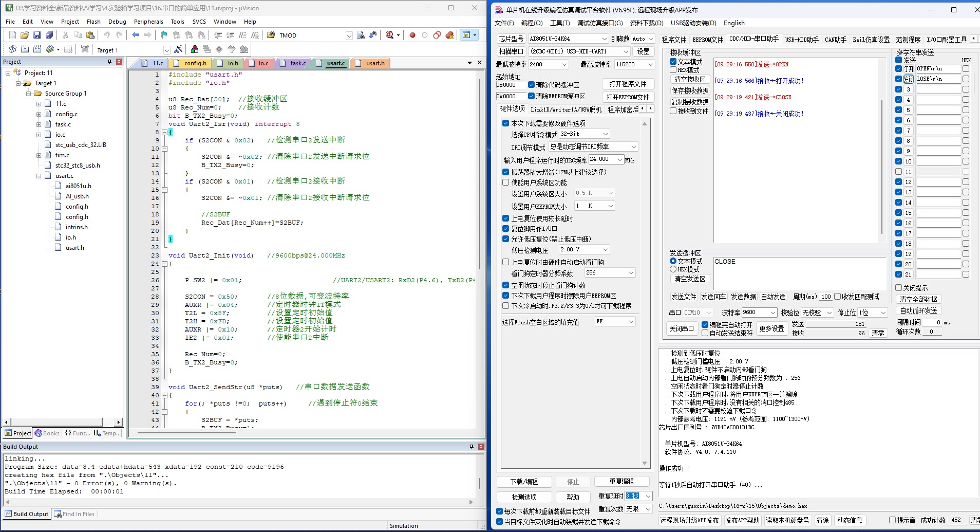Open Target 1 selection dropdown
This screenshot has width=980, height=532.
[166, 50]
